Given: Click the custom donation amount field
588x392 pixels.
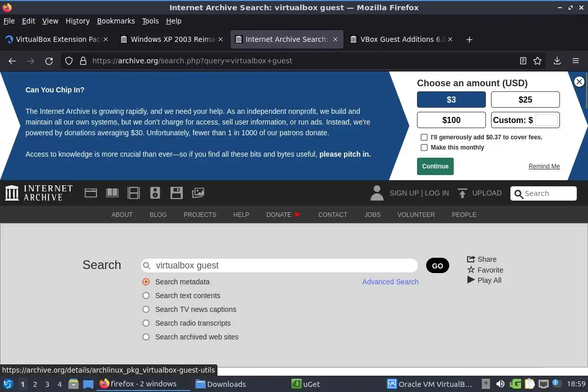Looking at the screenshot, I should tap(546, 120).
